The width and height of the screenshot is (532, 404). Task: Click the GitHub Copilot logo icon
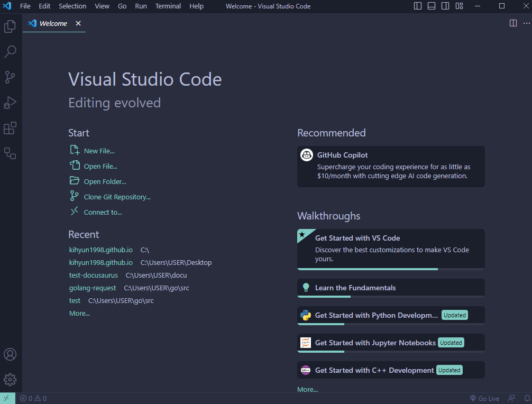point(307,155)
